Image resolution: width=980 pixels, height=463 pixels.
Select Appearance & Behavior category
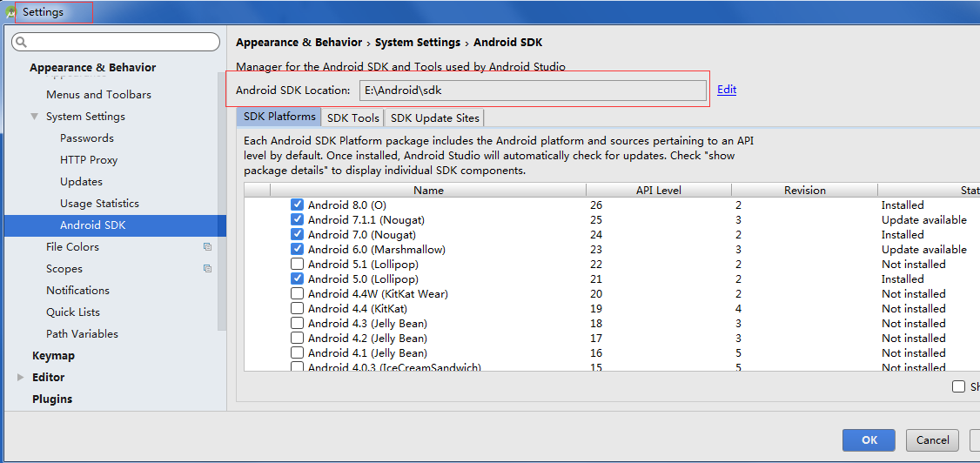click(92, 68)
